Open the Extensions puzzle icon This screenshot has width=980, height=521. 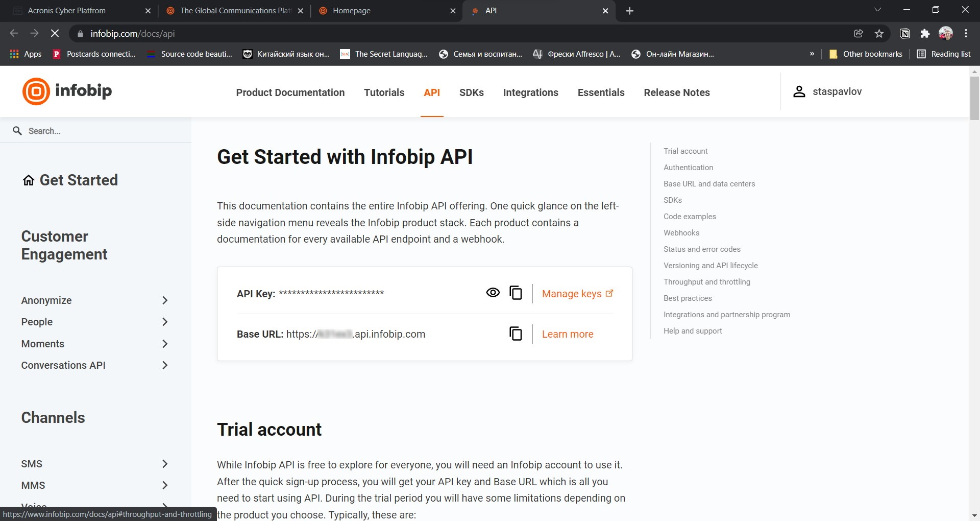(x=925, y=33)
